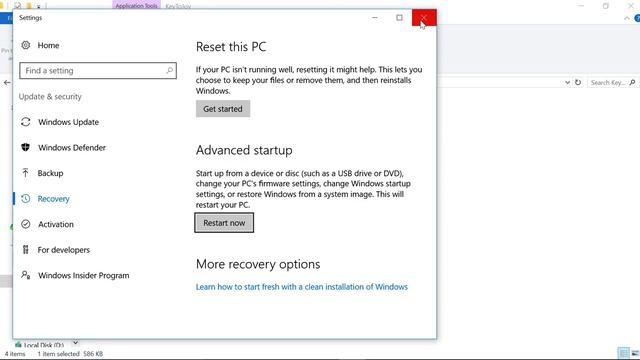Click the Advanced startup heading

244,150
